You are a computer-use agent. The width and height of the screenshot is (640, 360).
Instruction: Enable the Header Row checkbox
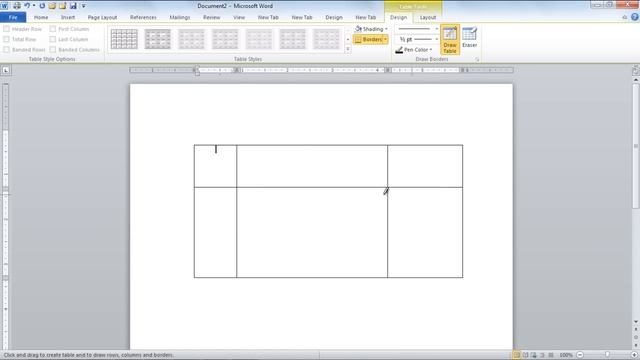[x=7, y=29]
